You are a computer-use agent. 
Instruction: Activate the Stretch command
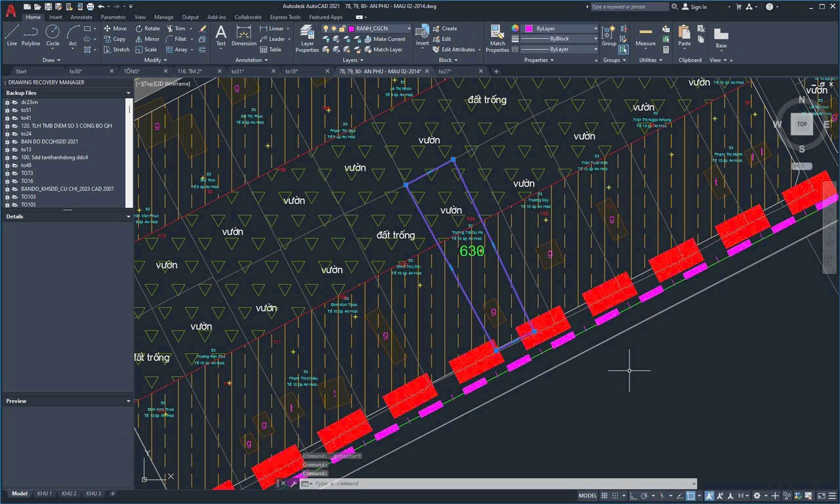(x=116, y=49)
